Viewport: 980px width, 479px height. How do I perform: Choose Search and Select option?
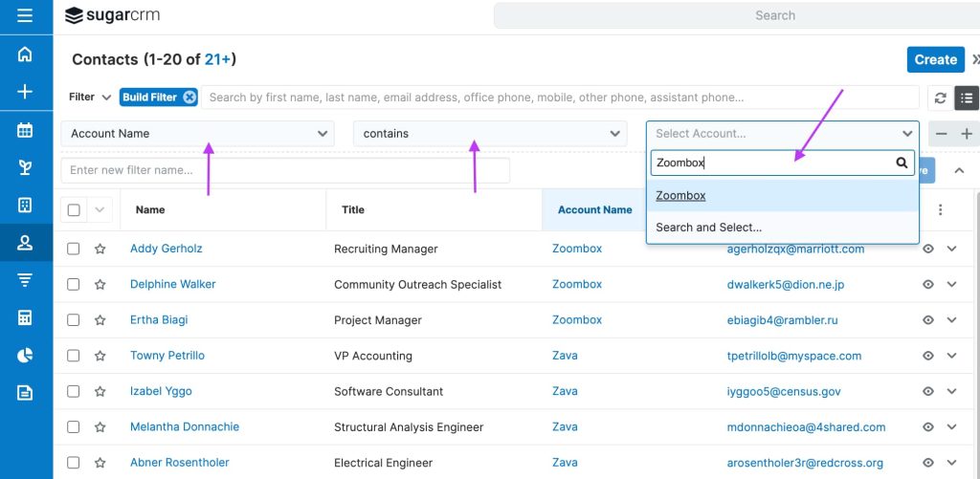point(783,228)
